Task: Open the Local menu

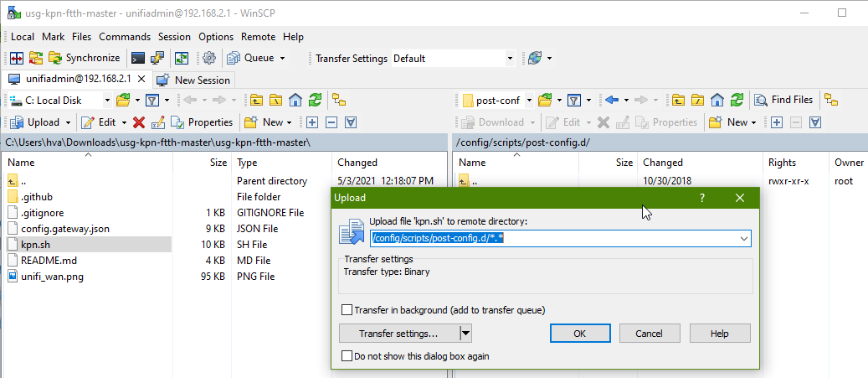Action: [23, 37]
